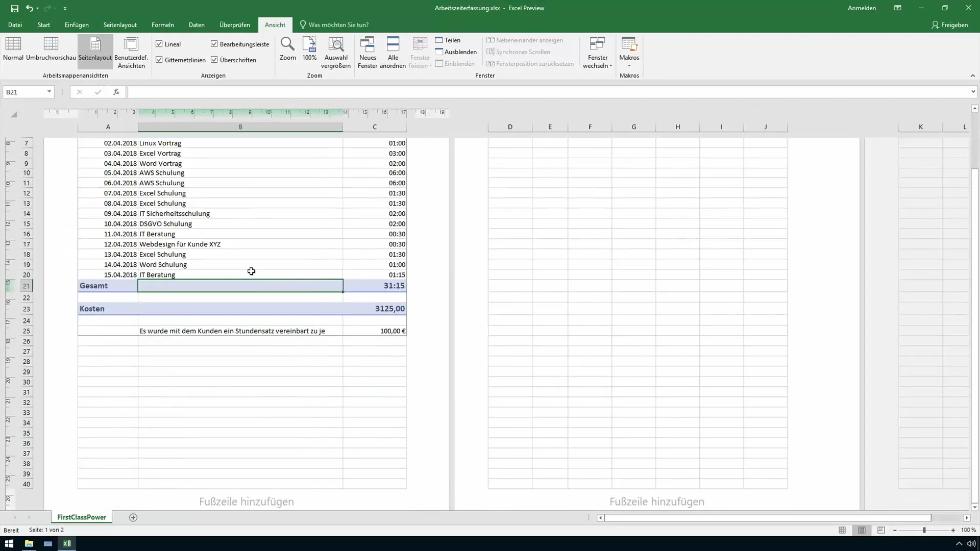The image size is (980, 551).
Task: Undo last action in quick access toolbar
Action: click(30, 8)
